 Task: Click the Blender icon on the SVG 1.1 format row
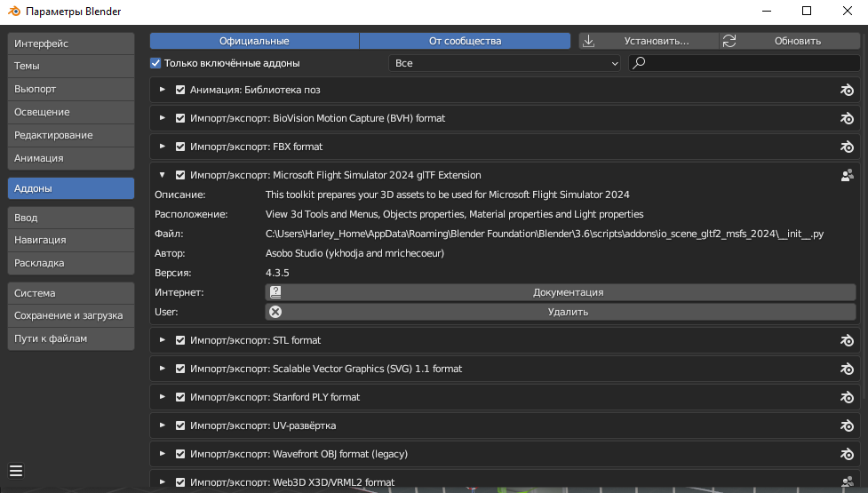(x=847, y=369)
